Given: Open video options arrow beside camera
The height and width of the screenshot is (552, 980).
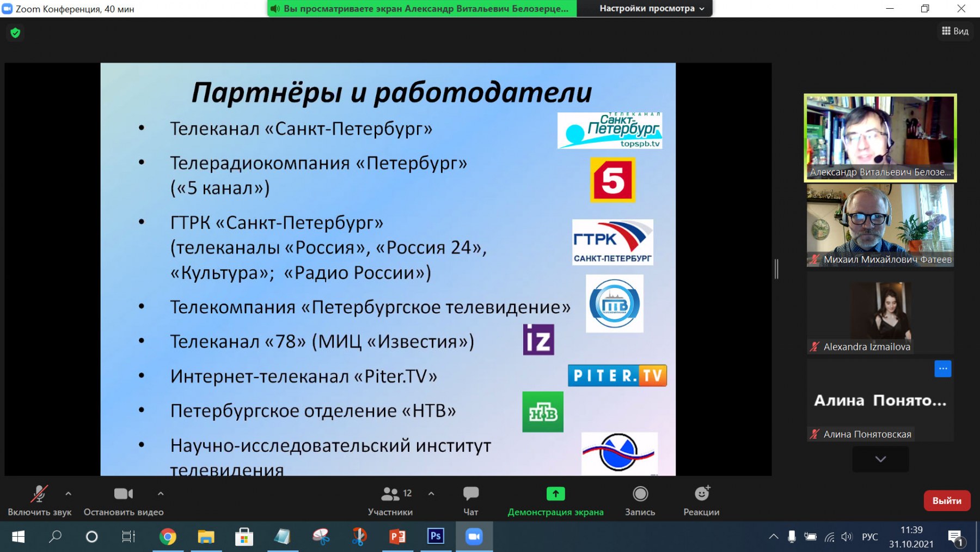Looking at the screenshot, I should click(x=161, y=494).
